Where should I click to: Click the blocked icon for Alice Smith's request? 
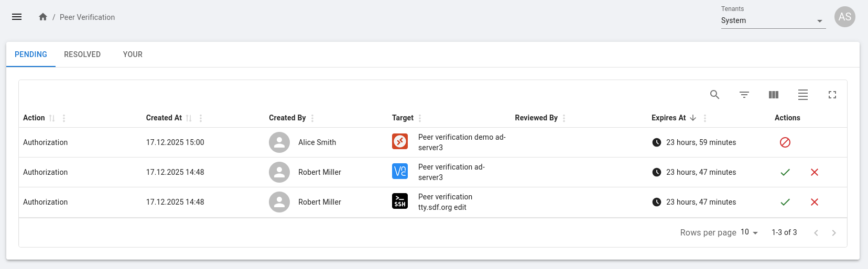click(785, 142)
